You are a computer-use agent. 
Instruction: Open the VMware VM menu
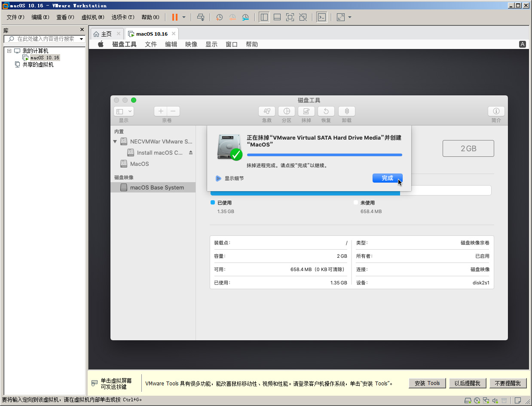(x=93, y=17)
